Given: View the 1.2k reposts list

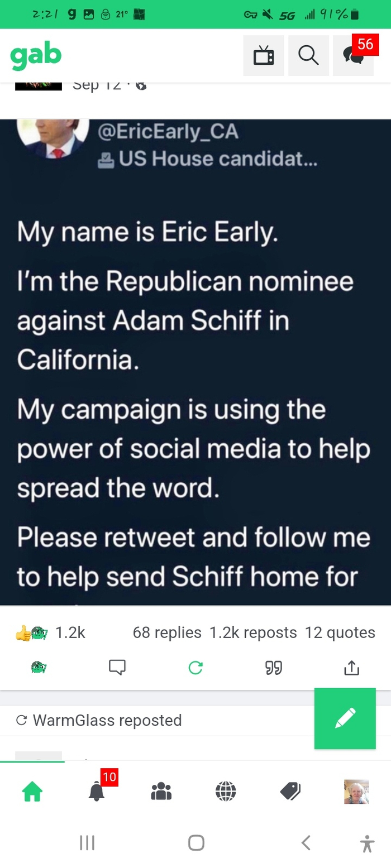Looking at the screenshot, I should pyautogui.click(x=253, y=632).
